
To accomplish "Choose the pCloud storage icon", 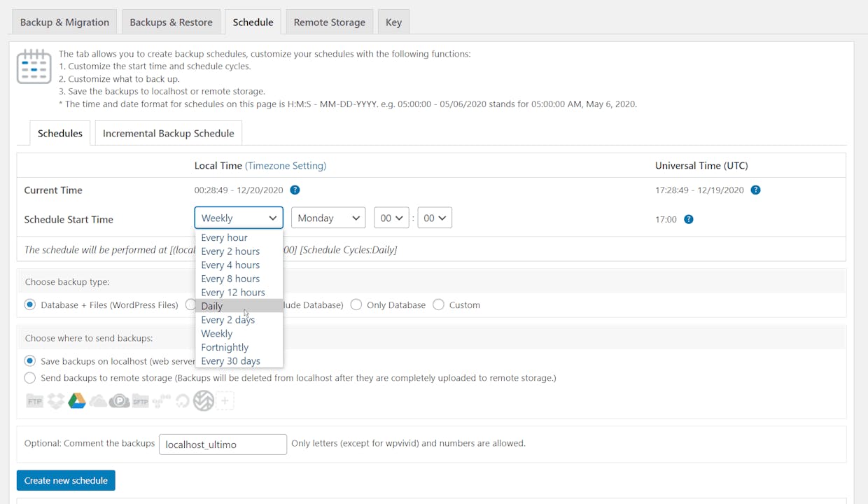I will coord(119,401).
